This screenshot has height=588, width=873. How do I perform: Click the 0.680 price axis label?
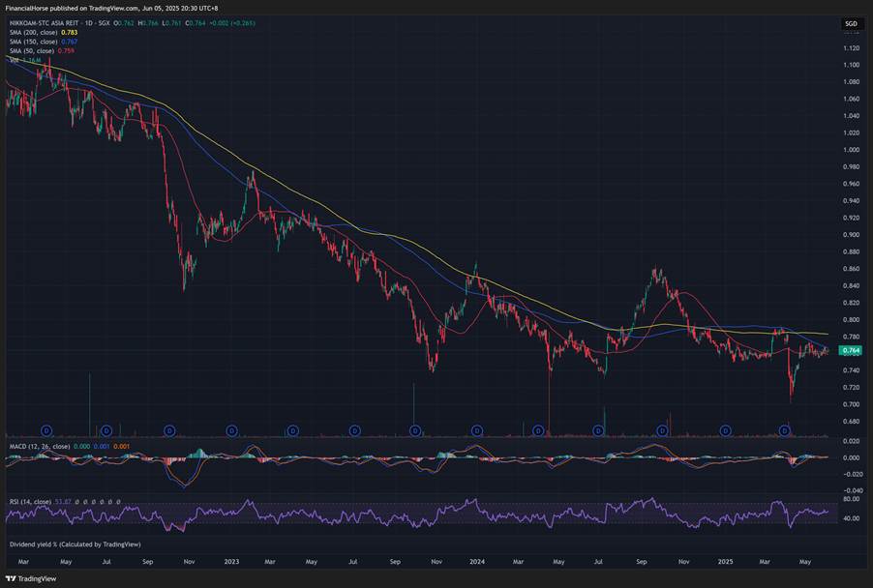852,422
